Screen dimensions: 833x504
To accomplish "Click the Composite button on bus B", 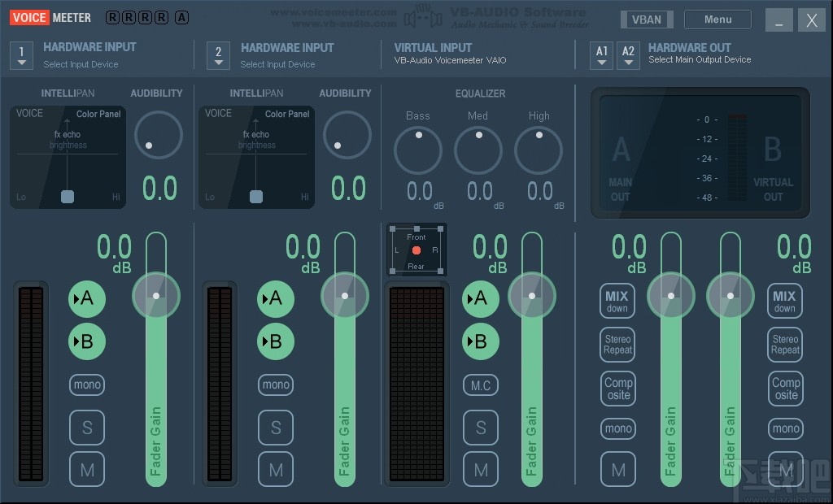I will click(x=785, y=389).
